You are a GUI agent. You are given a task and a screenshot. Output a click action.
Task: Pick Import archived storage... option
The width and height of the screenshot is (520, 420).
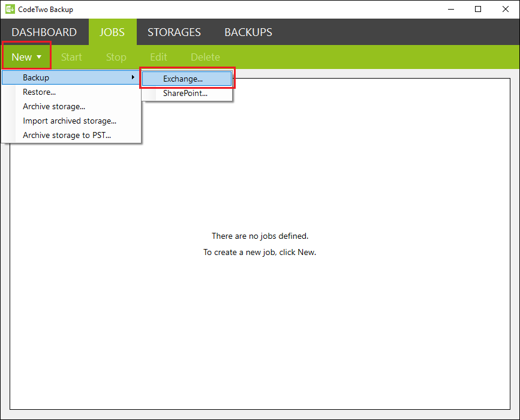click(x=71, y=121)
